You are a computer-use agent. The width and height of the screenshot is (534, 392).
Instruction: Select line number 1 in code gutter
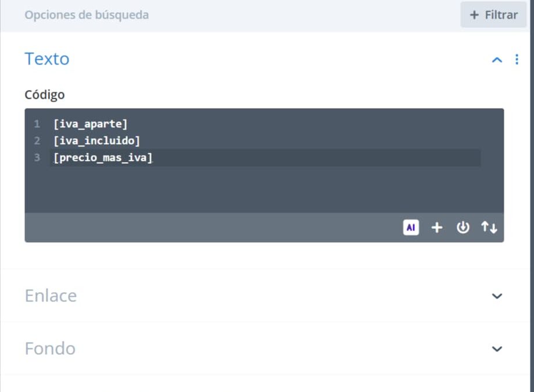click(x=37, y=124)
